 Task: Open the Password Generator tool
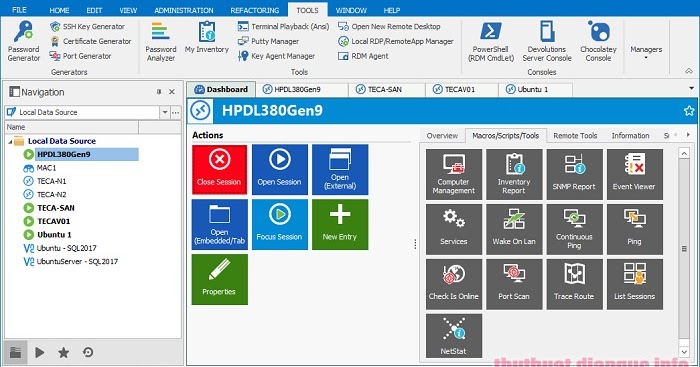(x=23, y=42)
